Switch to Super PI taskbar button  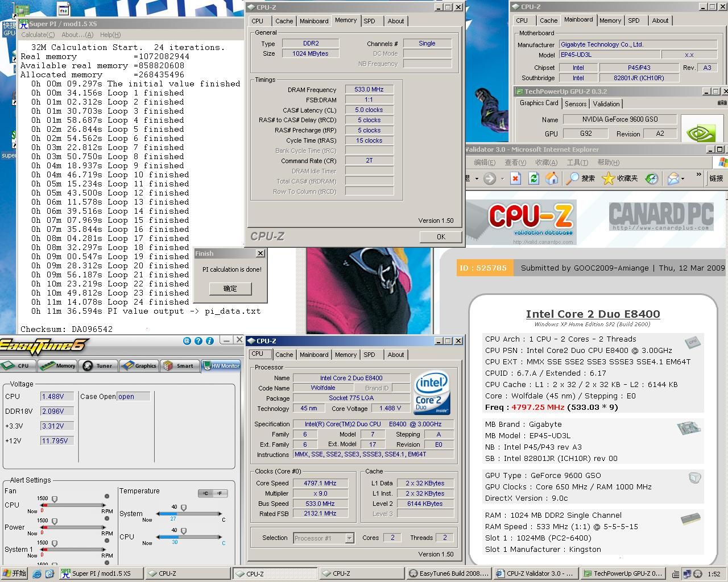point(101,573)
